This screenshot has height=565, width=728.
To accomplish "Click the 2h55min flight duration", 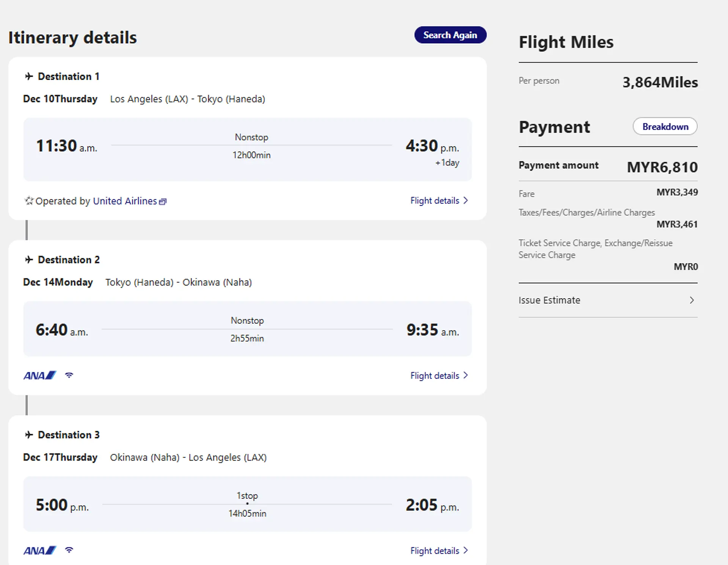I will click(247, 338).
